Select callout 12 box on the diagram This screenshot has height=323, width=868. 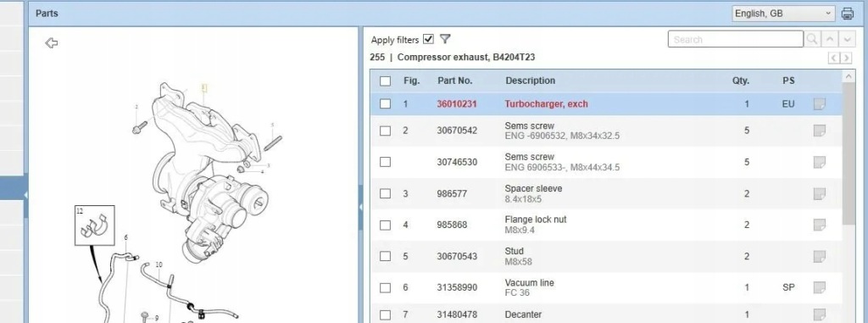pyautogui.click(x=95, y=226)
